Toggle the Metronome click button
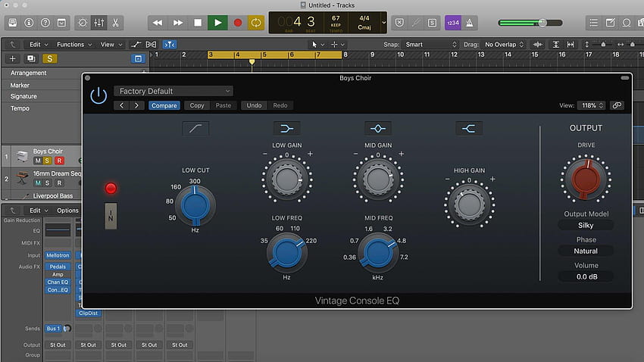The height and width of the screenshot is (362, 644). tap(470, 23)
